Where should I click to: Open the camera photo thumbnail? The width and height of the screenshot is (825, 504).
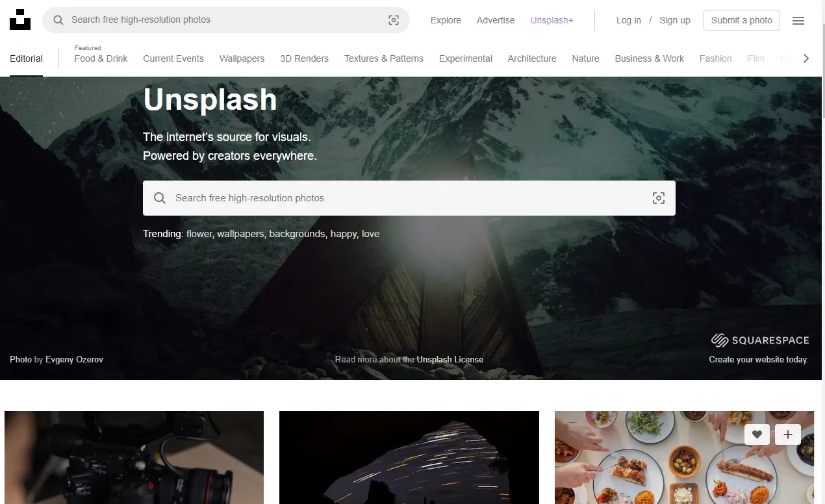(134, 457)
